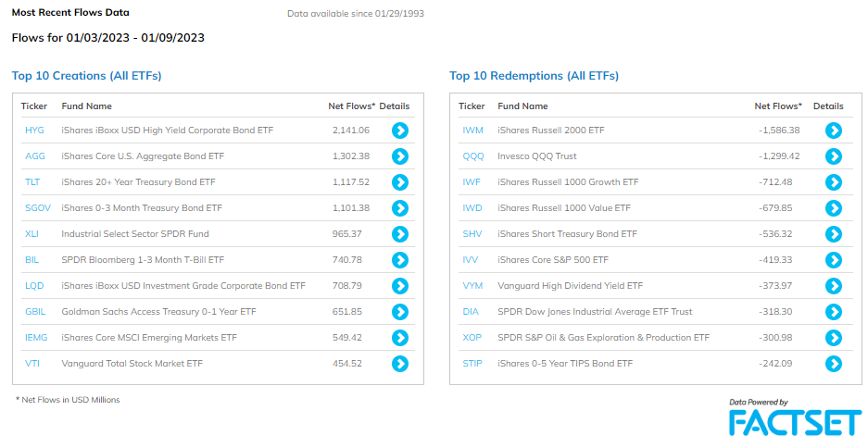868x448 pixels.
Task: Open details arrow for VYM row
Action: tap(834, 286)
